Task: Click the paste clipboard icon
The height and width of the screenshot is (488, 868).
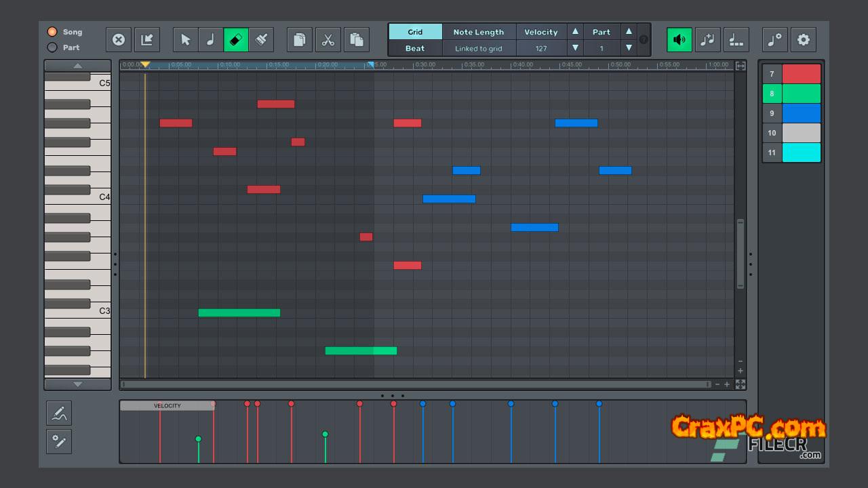Action: pos(357,40)
